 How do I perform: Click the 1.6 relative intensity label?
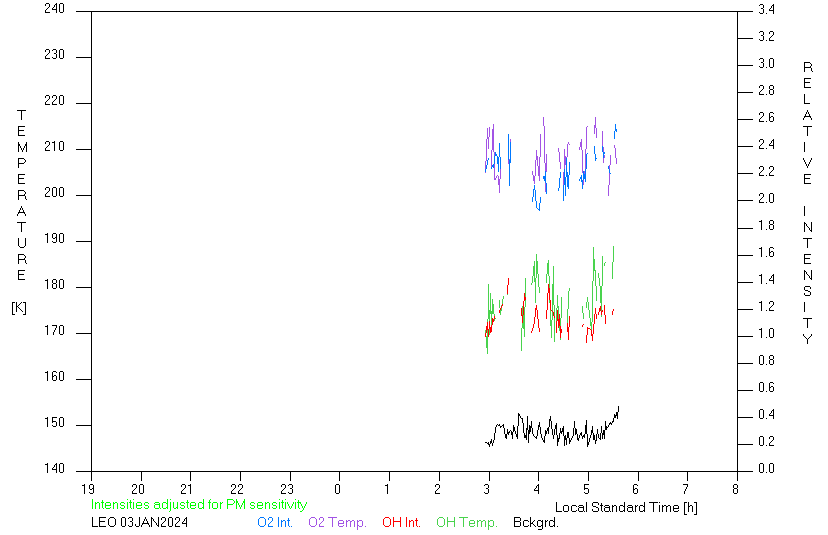[766, 252]
